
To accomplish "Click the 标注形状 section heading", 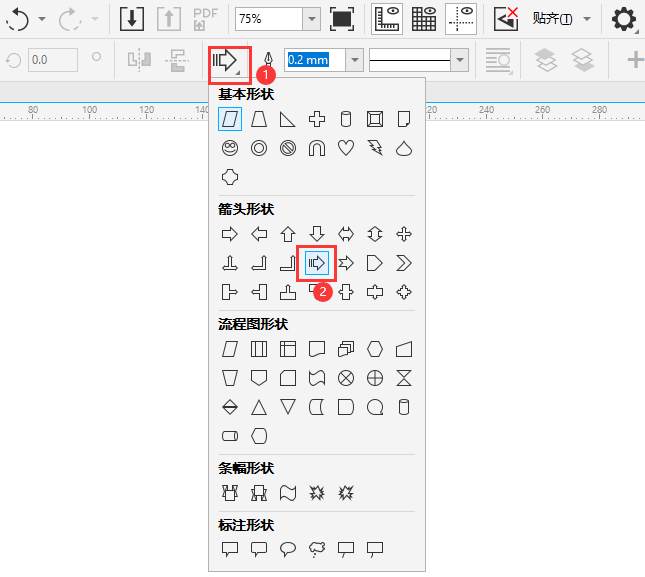I will click(x=246, y=525).
